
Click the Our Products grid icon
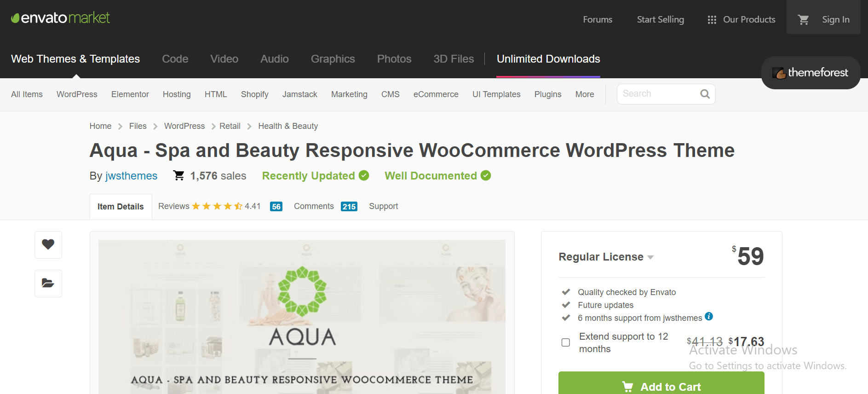[x=712, y=20]
